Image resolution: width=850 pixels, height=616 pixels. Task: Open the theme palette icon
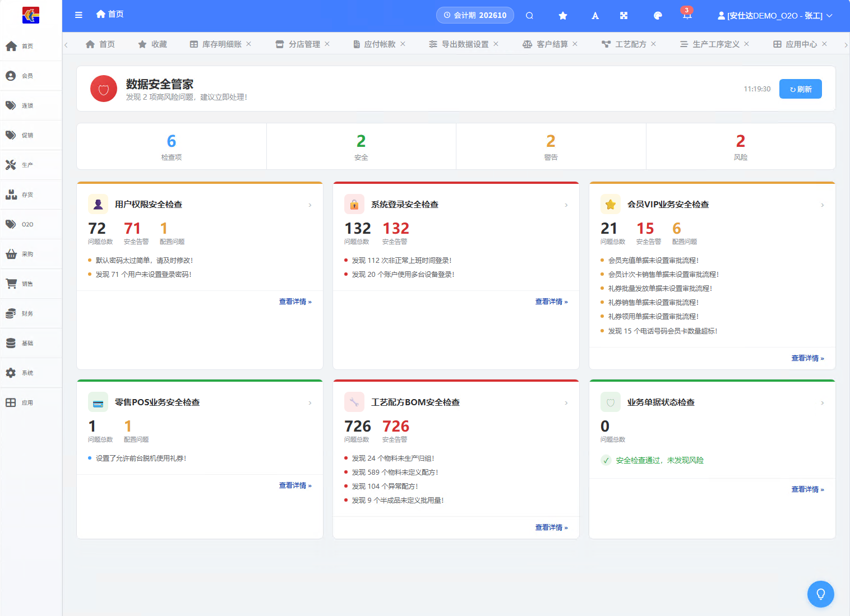658,16
